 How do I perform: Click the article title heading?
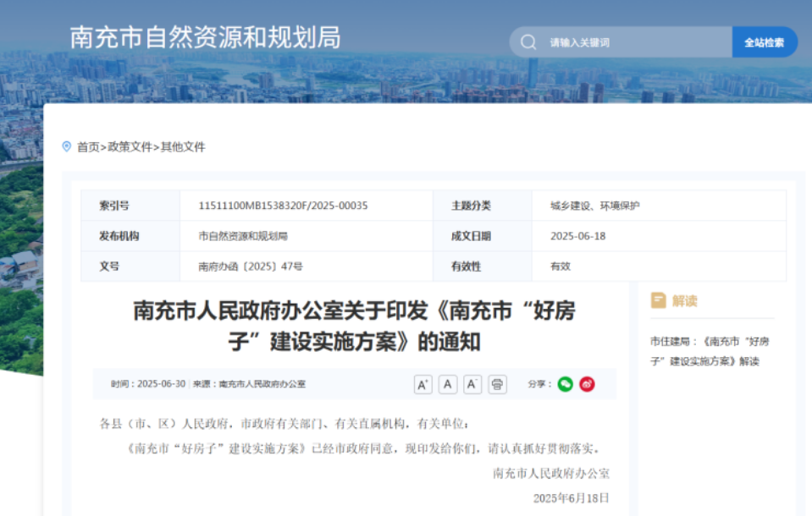354,326
